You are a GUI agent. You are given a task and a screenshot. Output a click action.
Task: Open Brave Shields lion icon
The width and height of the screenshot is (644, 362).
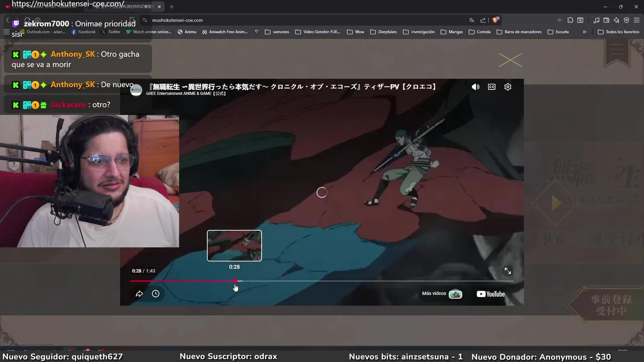(x=496, y=20)
